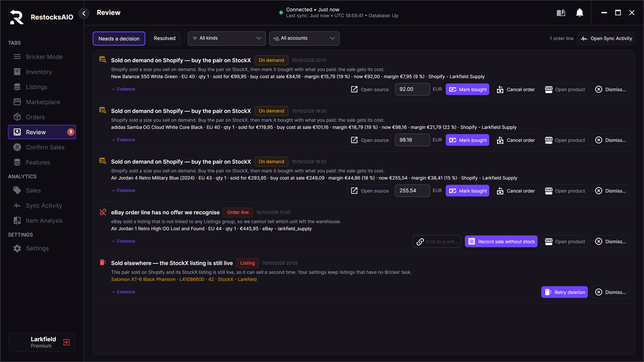Open Settings in sidebar

42,249
